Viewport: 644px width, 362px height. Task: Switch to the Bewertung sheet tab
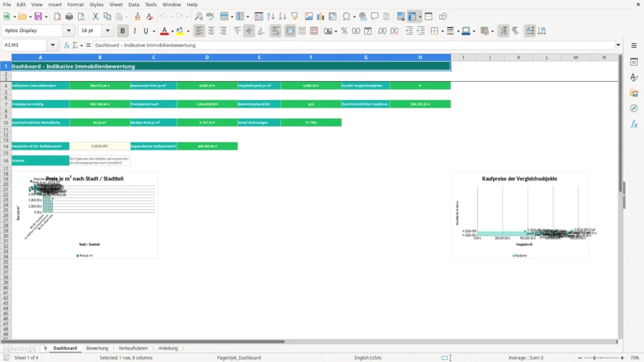pyautogui.click(x=97, y=348)
